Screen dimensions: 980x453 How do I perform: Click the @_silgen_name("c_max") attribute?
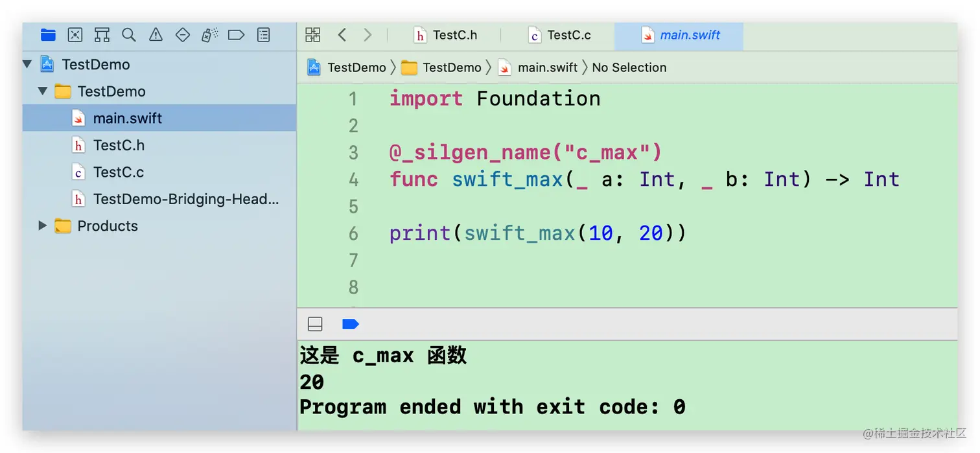[x=526, y=153]
